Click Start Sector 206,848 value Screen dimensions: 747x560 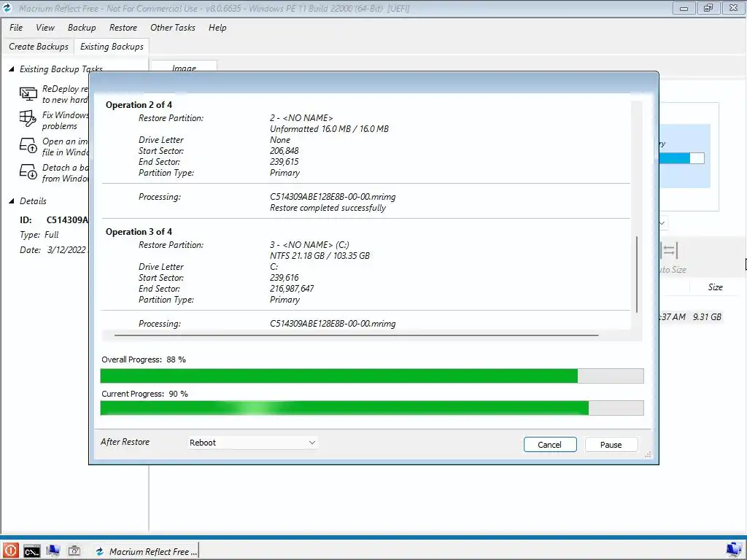[285, 151]
